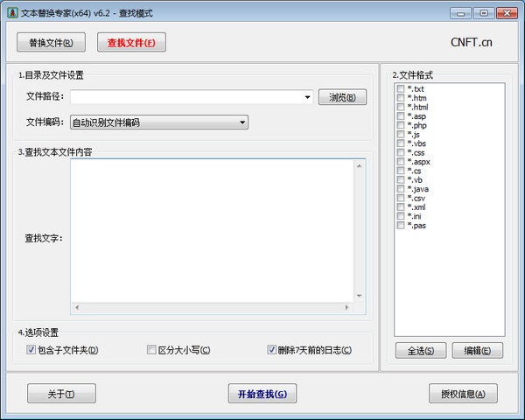Toggle the 包含子文件夹 checkbox
The width and height of the screenshot is (525, 420).
(31, 350)
